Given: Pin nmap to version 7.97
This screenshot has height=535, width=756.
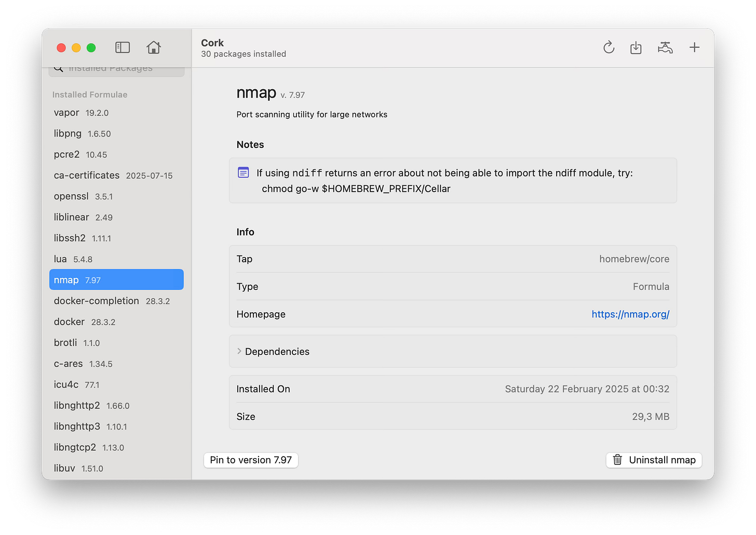Looking at the screenshot, I should click(251, 460).
